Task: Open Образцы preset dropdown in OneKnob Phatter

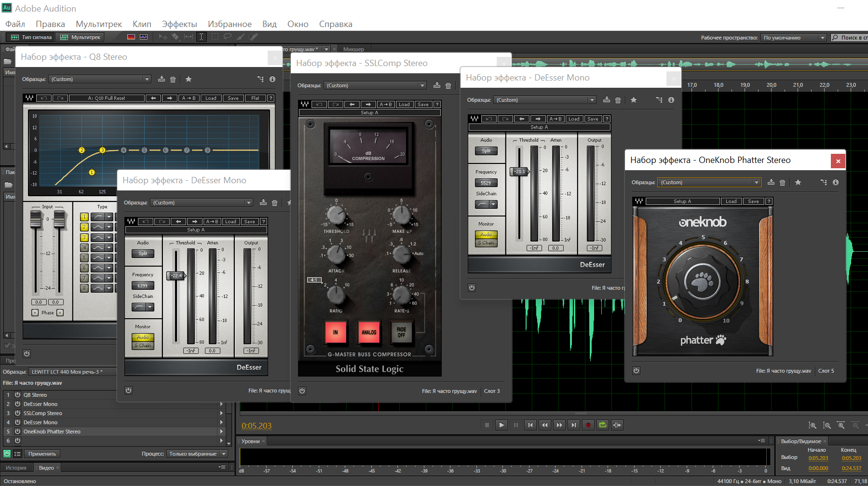Action: coord(709,182)
